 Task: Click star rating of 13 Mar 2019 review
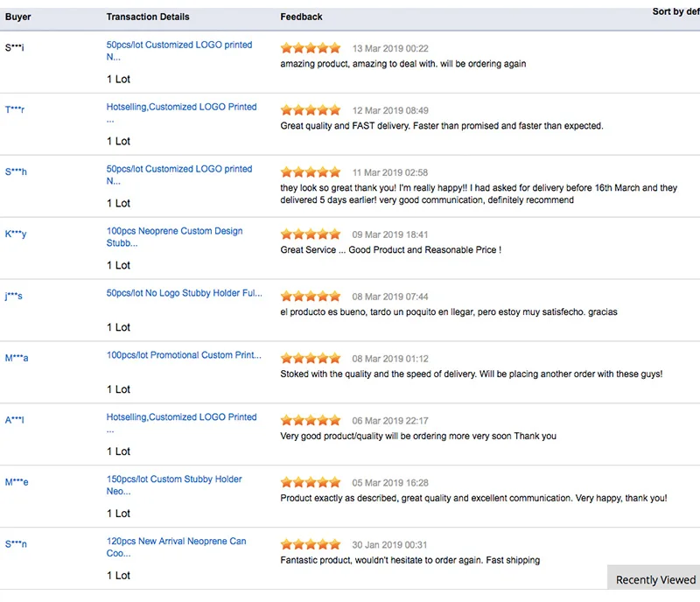point(311,48)
